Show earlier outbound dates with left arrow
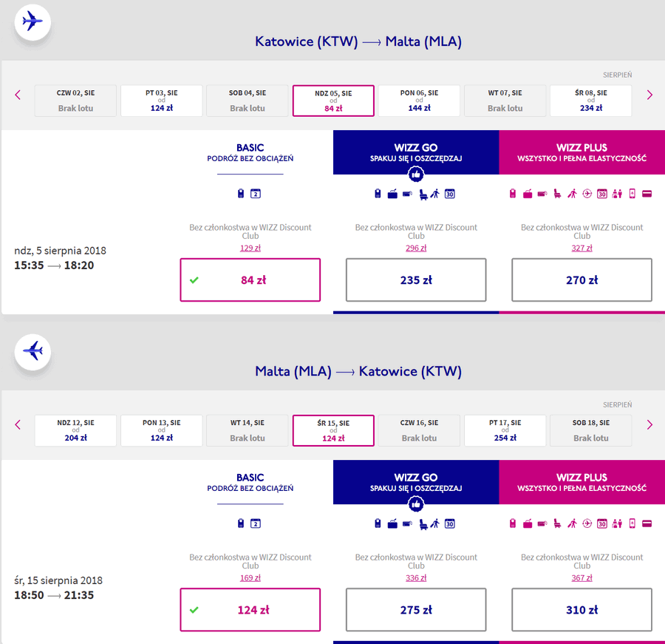The height and width of the screenshot is (644, 665). pyautogui.click(x=18, y=95)
